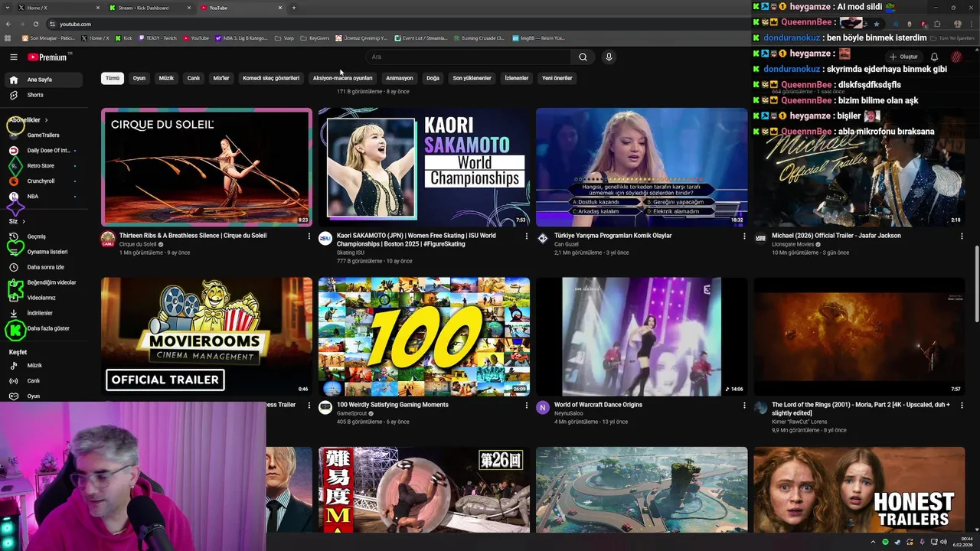Open the browser extensions puzzle icon
Screen dimensions: 980x551
click(x=936, y=24)
